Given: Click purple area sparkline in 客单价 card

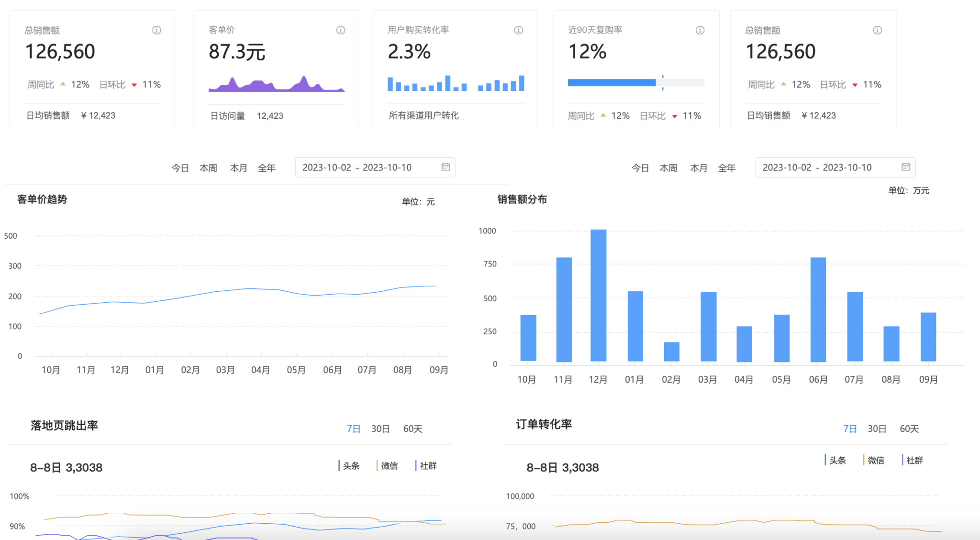Looking at the screenshot, I should tap(277, 84).
